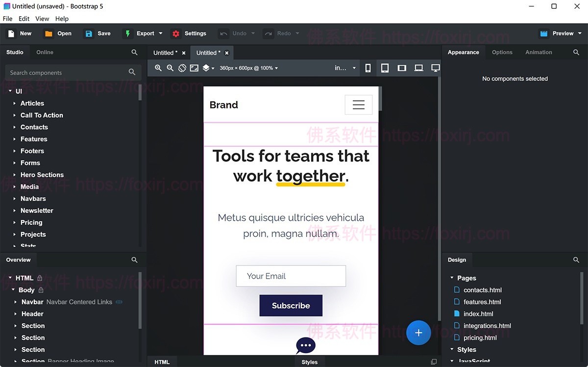
Task: Click the Search components input field
Action: [x=66, y=73]
